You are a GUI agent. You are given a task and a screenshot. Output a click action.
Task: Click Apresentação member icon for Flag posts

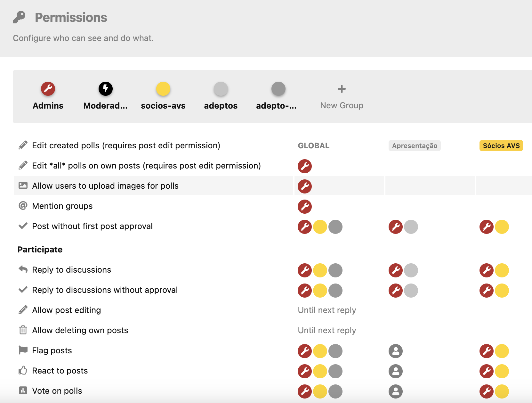(396, 351)
